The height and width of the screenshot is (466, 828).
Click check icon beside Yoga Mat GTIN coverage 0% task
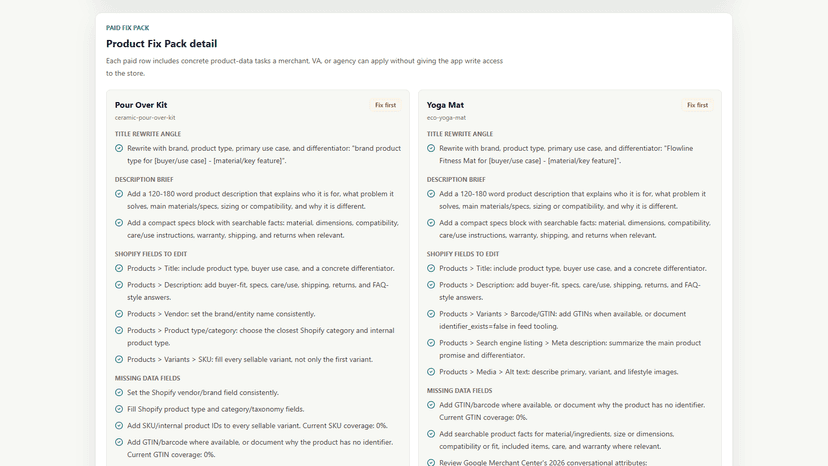(431, 405)
